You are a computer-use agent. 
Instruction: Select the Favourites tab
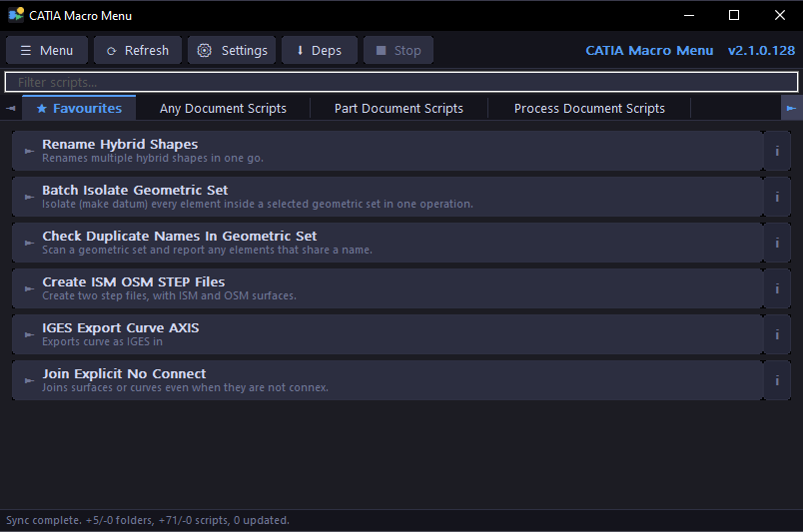(x=79, y=108)
